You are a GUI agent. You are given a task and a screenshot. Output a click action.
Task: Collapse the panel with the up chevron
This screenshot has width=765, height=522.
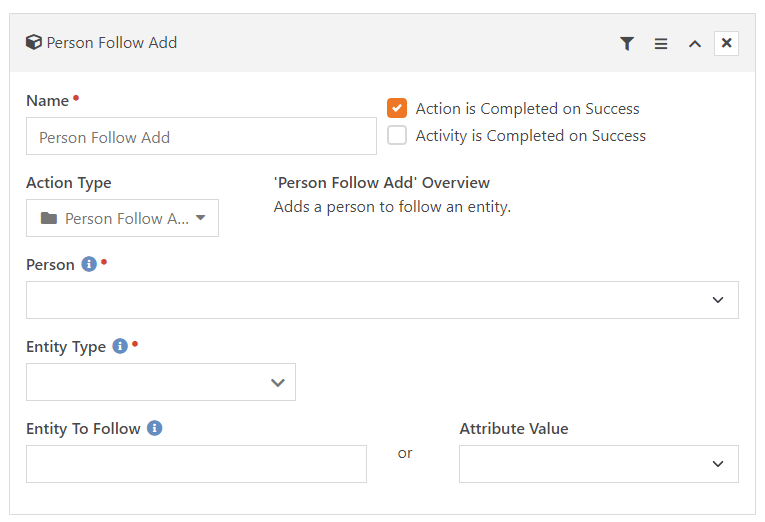(x=694, y=44)
